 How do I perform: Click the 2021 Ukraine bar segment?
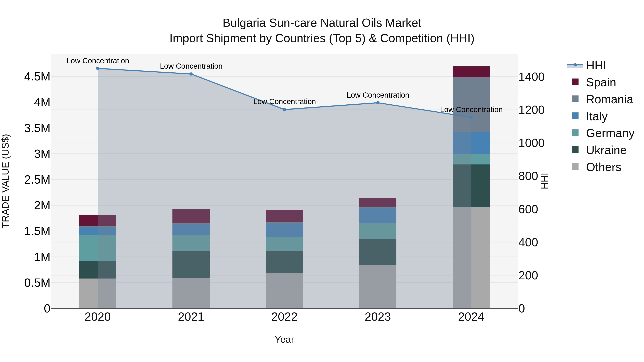pyautogui.click(x=191, y=265)
